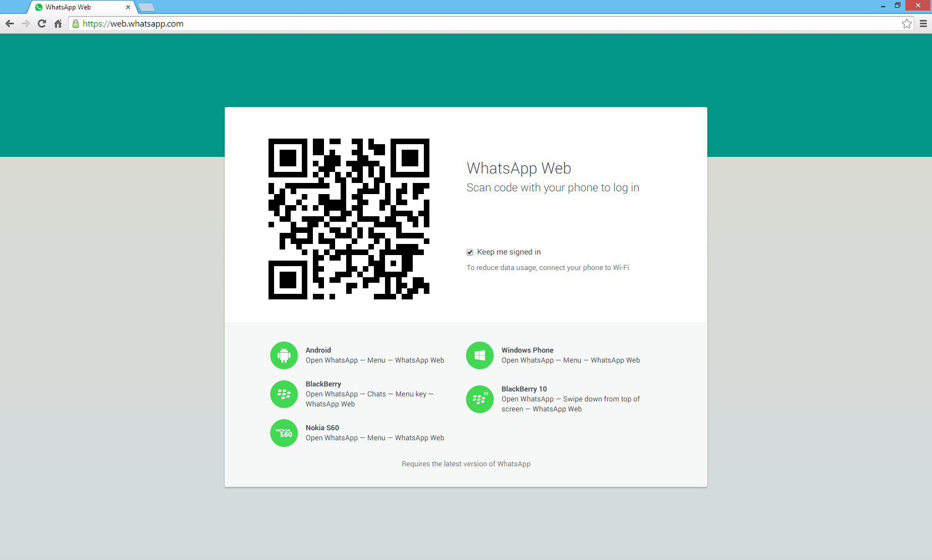The image size is (932, 560).
Task: Click "To reduce data usage" Wi-Fi hint
Action: [x=548, y=267]
